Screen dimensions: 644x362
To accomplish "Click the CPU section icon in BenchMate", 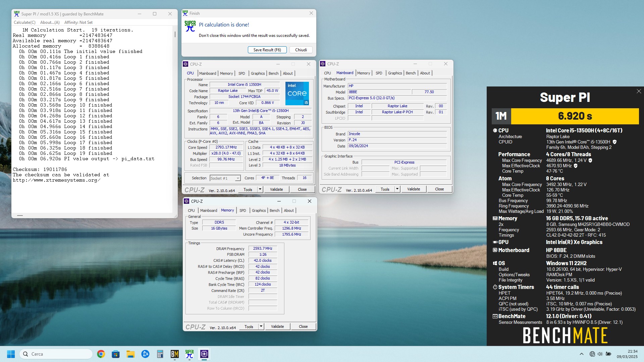I will [495, 130].
